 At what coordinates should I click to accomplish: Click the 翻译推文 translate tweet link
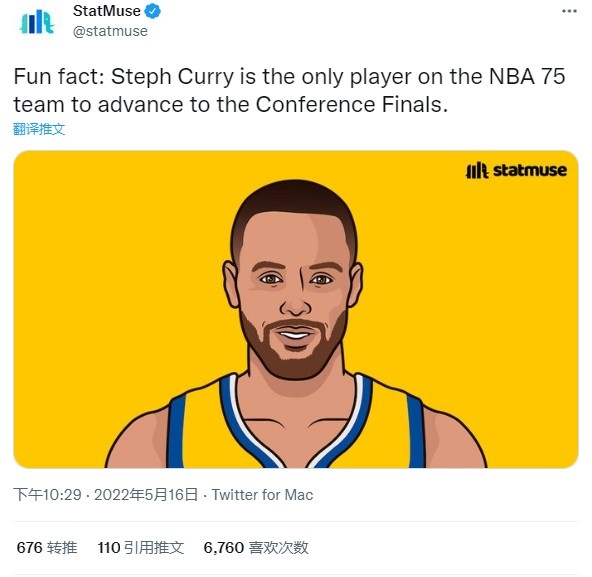(x=39, y=129)
